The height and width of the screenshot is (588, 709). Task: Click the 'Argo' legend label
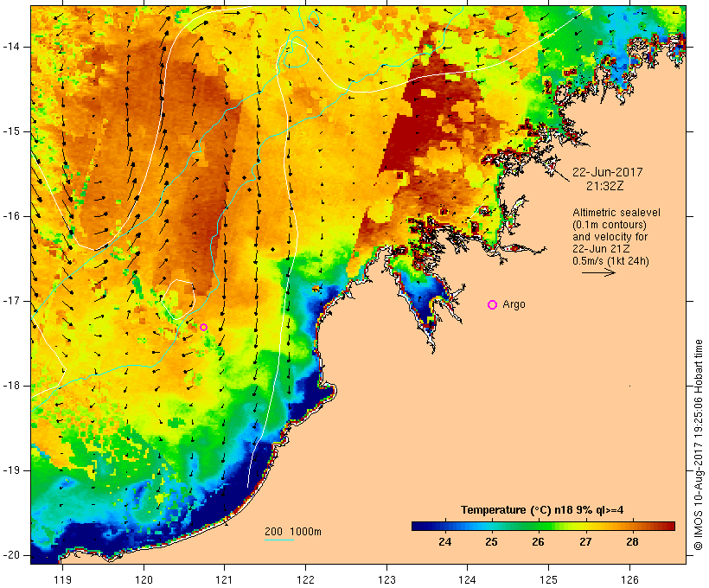pyautogui.click(x=514, y=304)
